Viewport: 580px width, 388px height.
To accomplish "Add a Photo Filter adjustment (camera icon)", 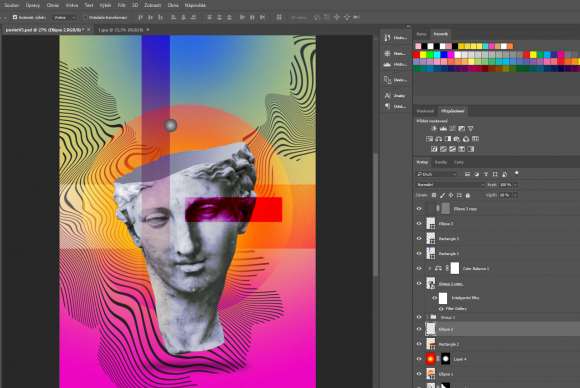I will [x=457, y=139].
